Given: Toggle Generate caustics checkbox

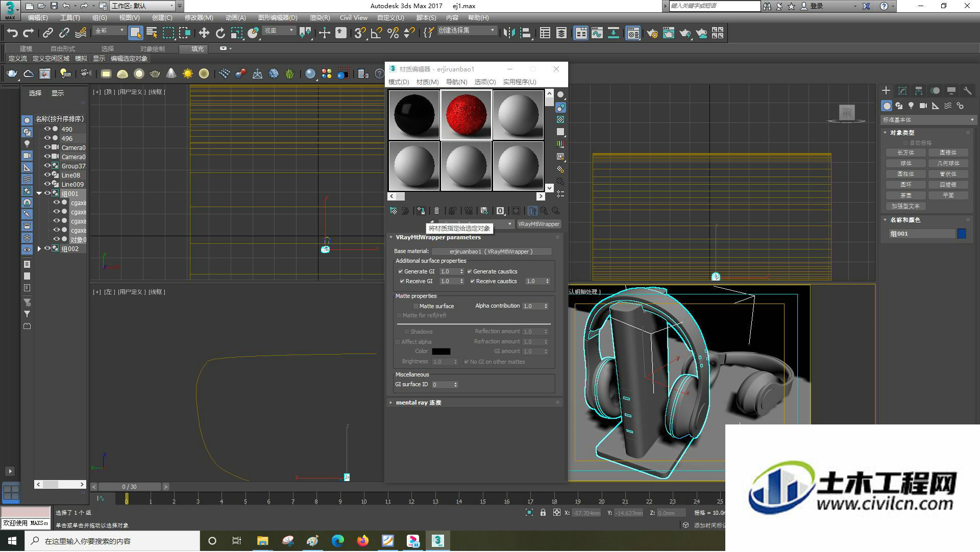Looking at the screenshot, I should point(470,271).
